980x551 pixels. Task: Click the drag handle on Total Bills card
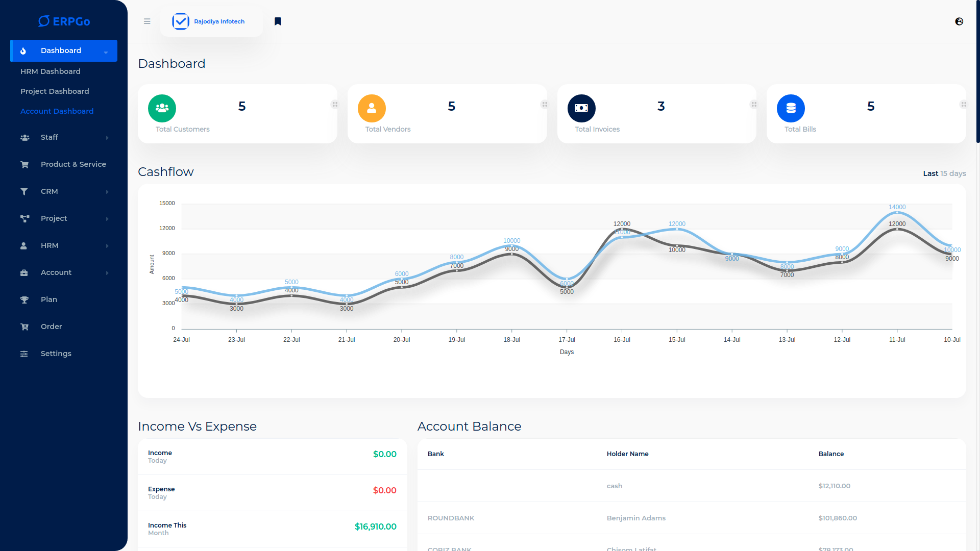[x=964, y=104]
